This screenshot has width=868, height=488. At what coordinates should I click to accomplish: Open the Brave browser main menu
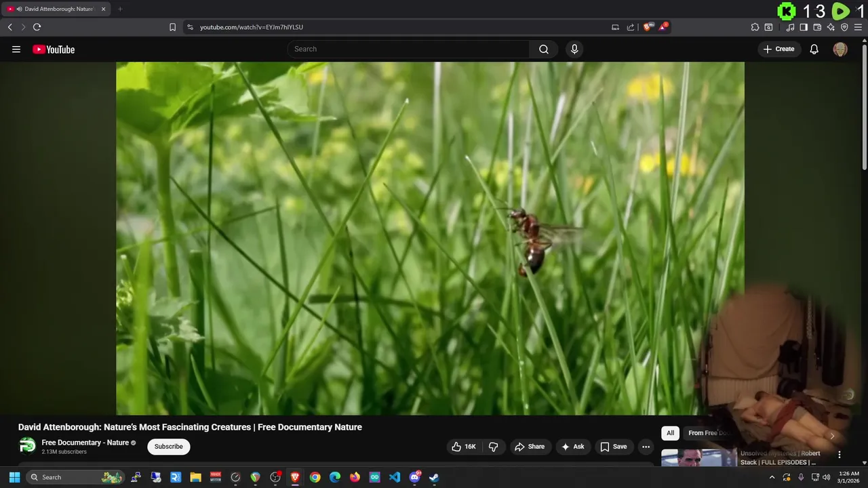[x=858, y=27]
